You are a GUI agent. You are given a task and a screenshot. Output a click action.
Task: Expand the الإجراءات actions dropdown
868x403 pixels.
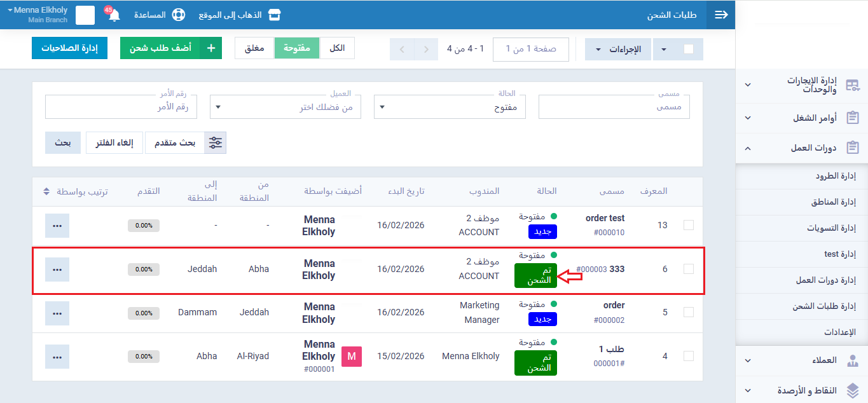pos(617,50)
